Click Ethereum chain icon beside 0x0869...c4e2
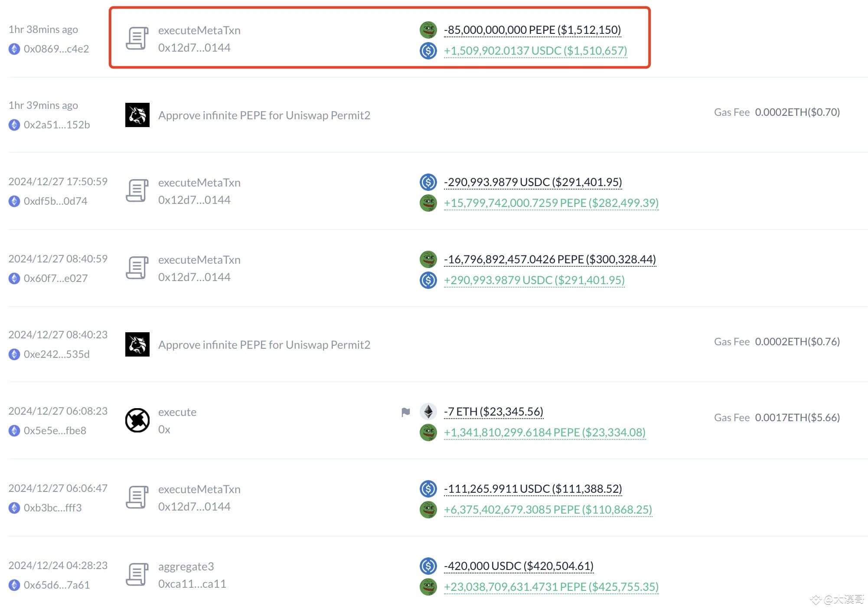Viewport: 868px width, 609px height. point(14,49)
